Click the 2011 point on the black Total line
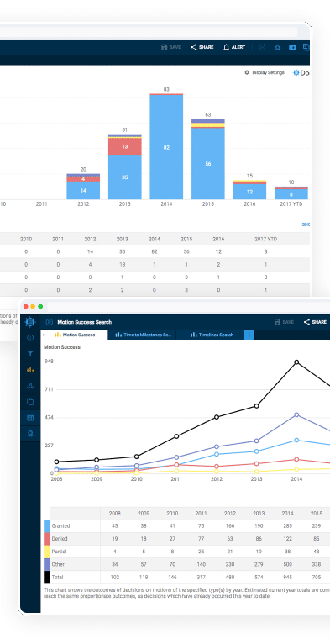The image size is (330, 644). click(x=176, y=436)
